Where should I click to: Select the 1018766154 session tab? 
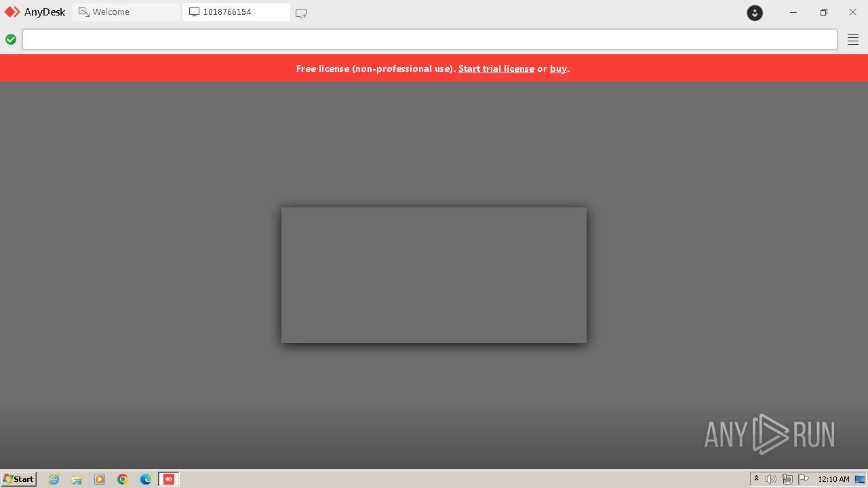(x=236, y=12)
